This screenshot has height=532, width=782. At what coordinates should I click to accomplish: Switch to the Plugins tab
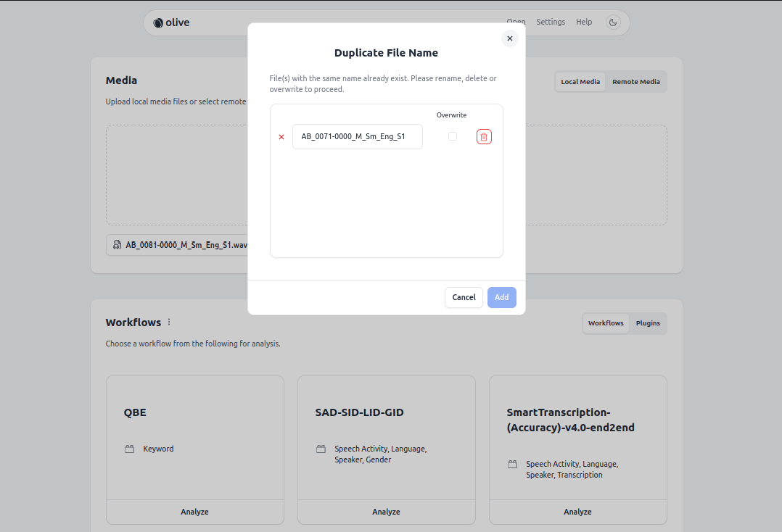tap(648, 323)
